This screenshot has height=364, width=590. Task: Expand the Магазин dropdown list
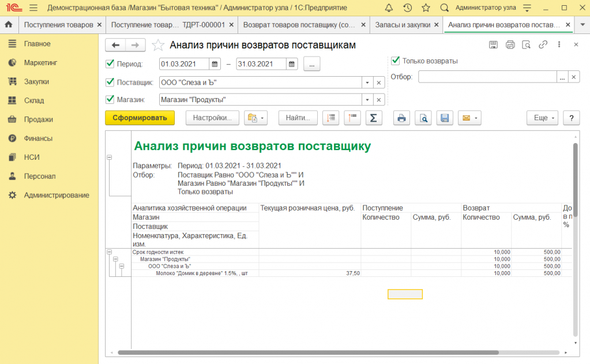367,100
